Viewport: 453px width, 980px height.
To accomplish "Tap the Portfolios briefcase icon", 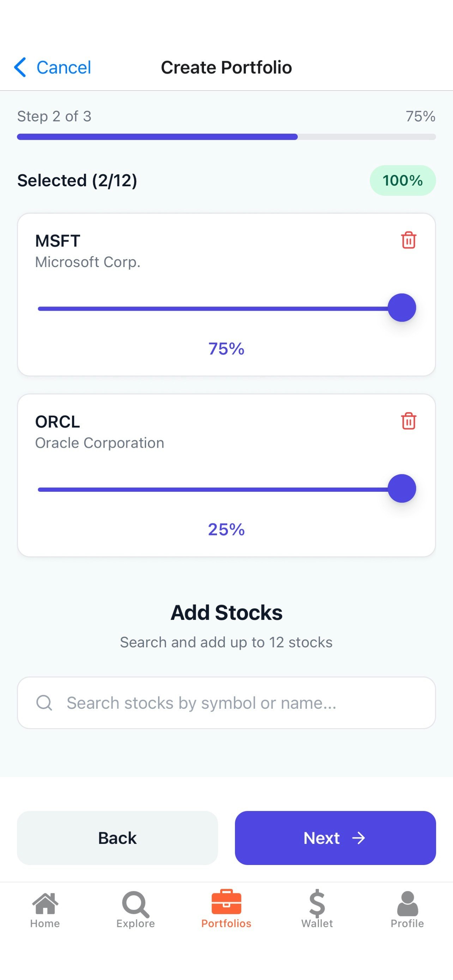I will pyautogui.click(x=226, y=902).
